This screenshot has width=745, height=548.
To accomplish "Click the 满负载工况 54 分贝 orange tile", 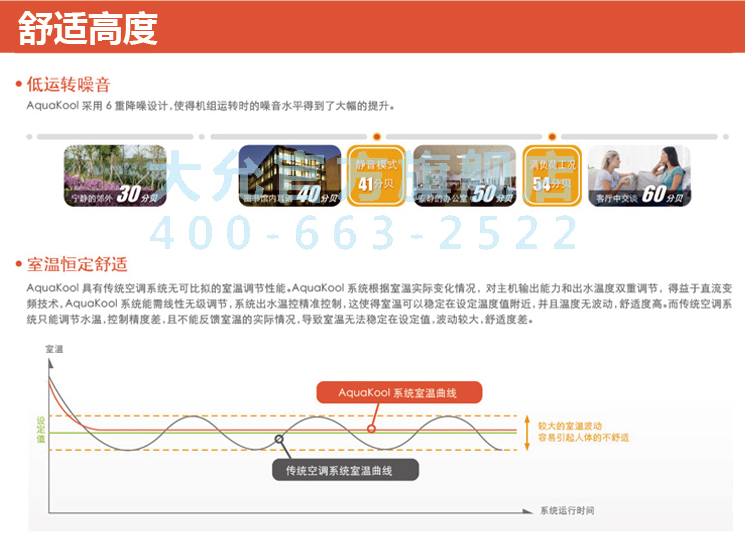I will point(551,176).
